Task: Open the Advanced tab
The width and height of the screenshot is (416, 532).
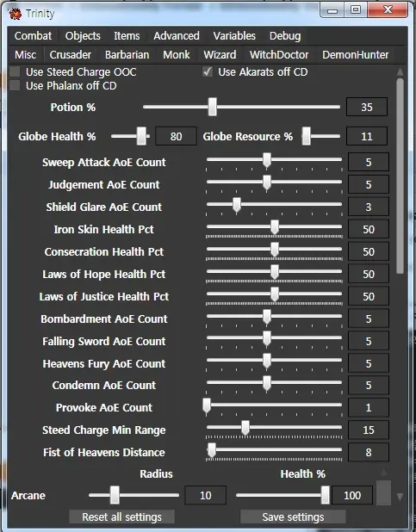Action: [177, 35]
